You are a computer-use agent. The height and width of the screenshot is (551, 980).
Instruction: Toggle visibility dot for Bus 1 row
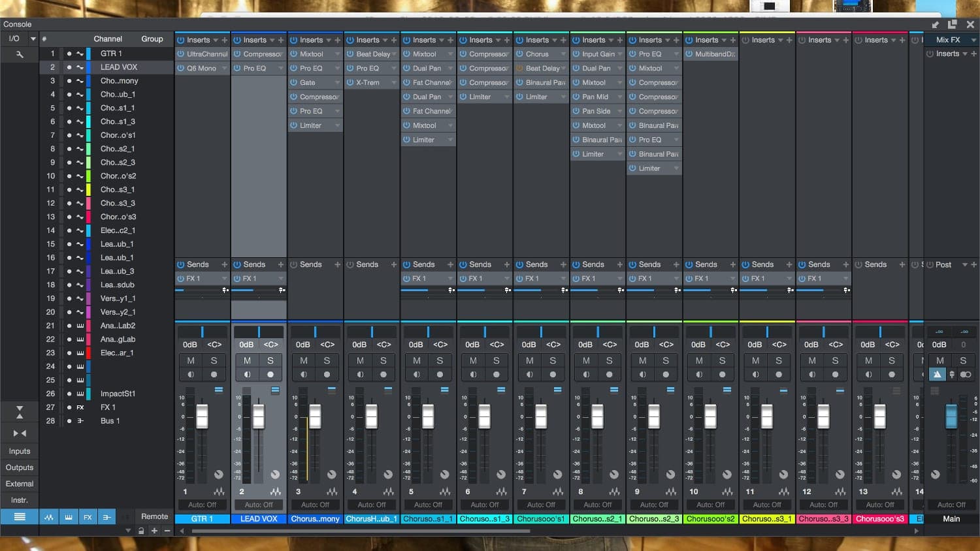[x=69, y=421]
